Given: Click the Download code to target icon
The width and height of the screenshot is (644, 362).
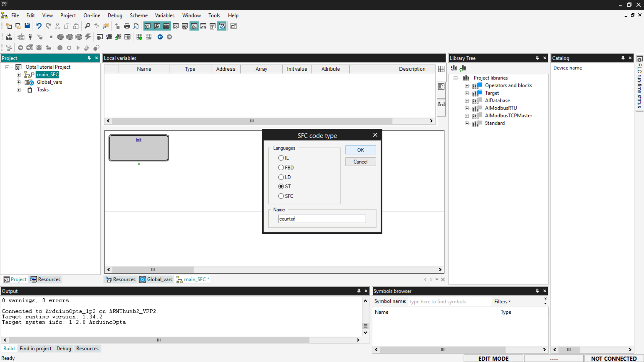Looking at the screenshot, I should (9, 37).
